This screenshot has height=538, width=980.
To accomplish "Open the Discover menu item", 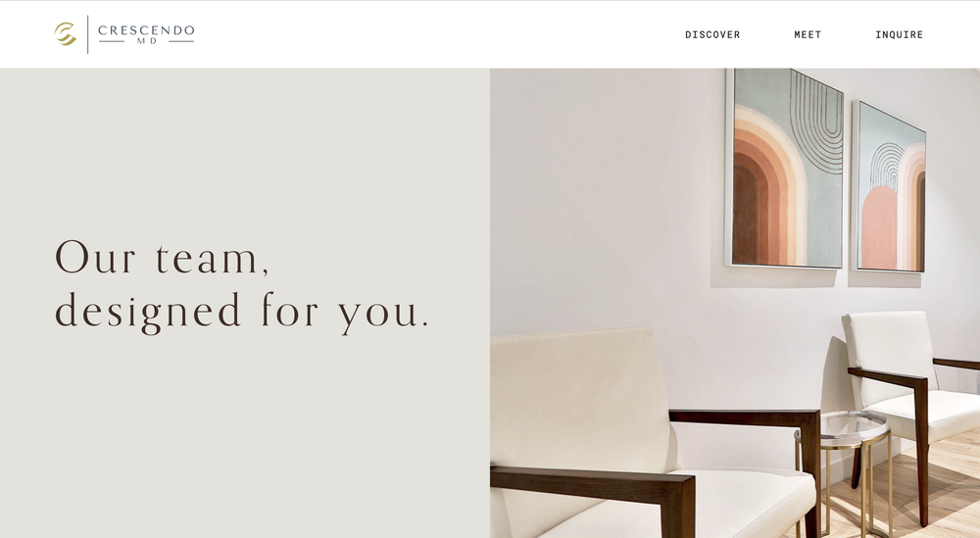I will coord(712,35).
